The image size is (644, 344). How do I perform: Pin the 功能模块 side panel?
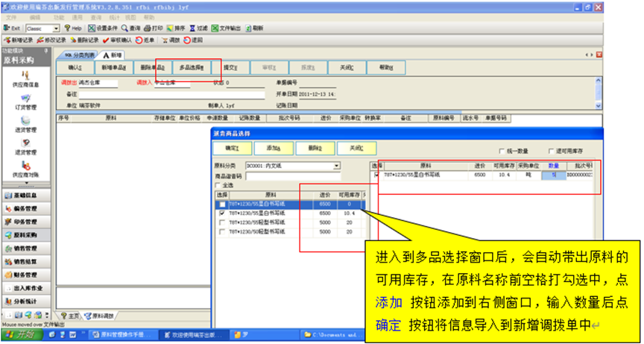[46, 51]
